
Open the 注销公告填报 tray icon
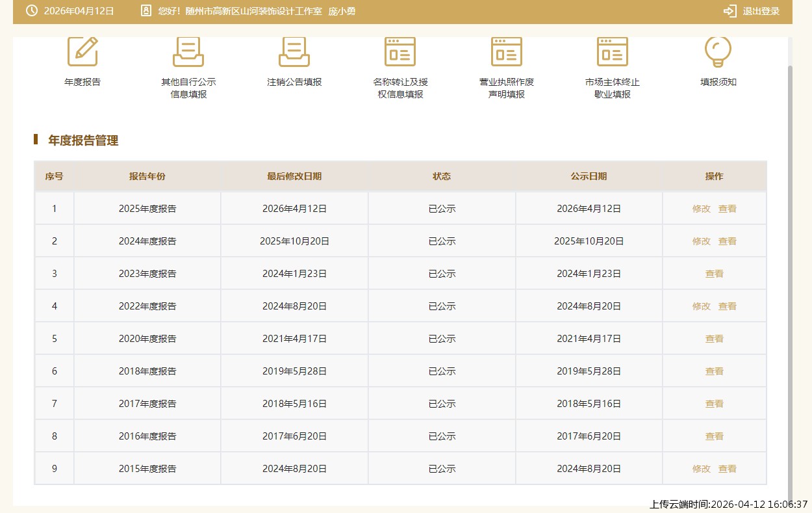coord(294,52)
